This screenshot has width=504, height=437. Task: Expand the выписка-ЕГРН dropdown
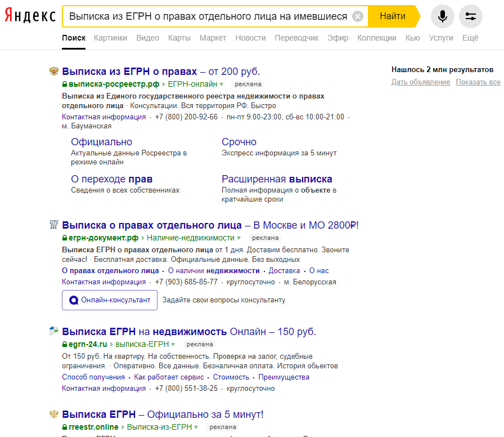click(x=173, y=343)
